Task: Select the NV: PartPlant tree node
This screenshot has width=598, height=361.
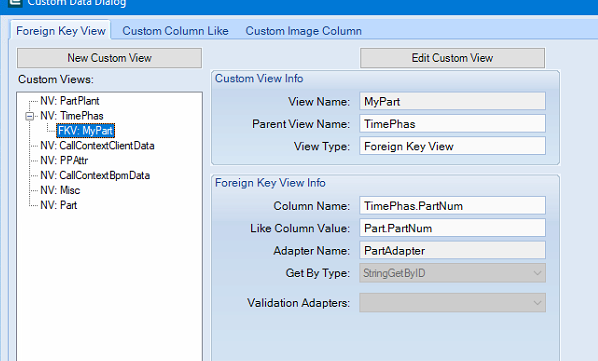Action: (x=70, y=101)
